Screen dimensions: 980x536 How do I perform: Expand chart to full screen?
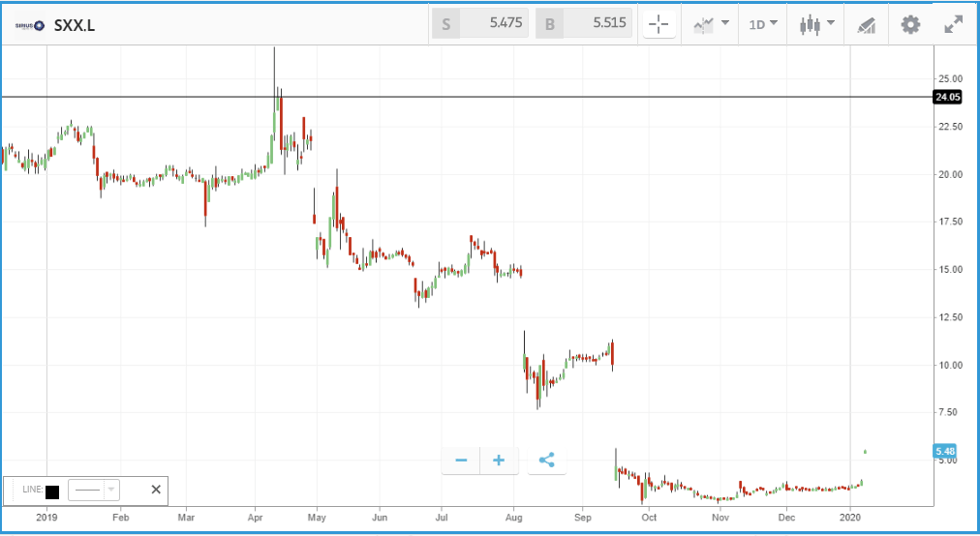[x=953, y=25]
